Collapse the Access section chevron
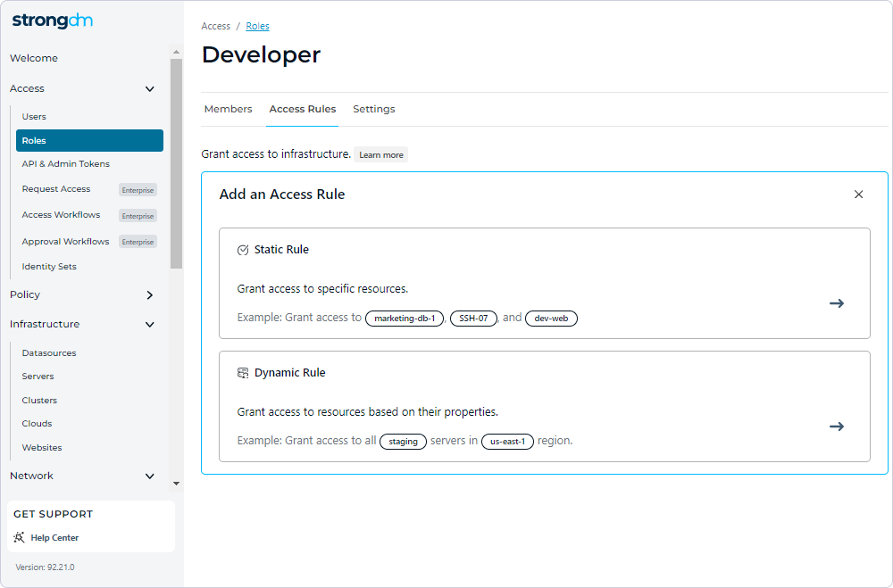 pos(149,89)
